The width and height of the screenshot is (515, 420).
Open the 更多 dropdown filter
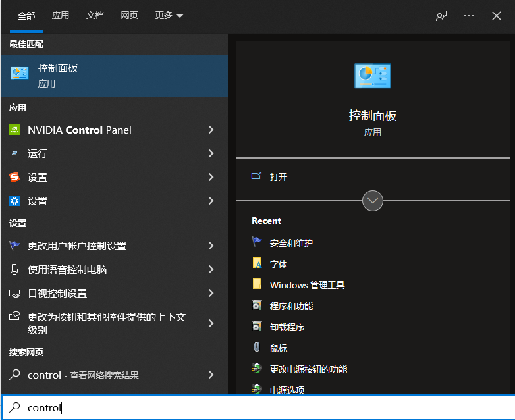(x=169, y=16)
